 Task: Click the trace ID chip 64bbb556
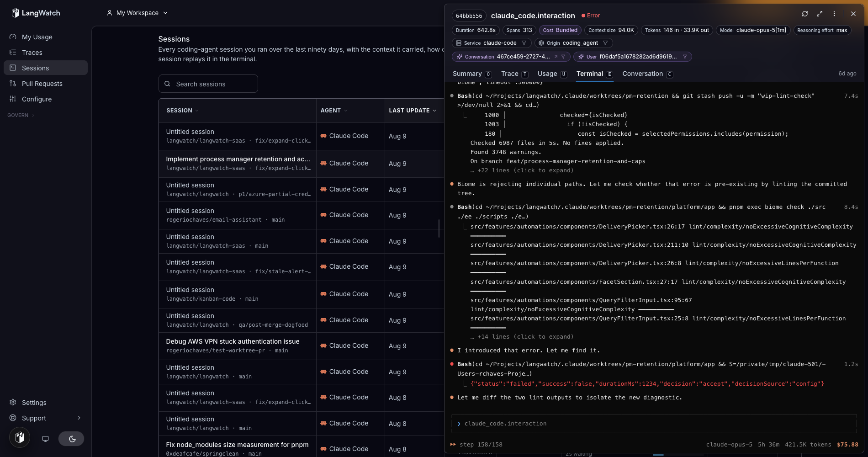coord(469,16)
